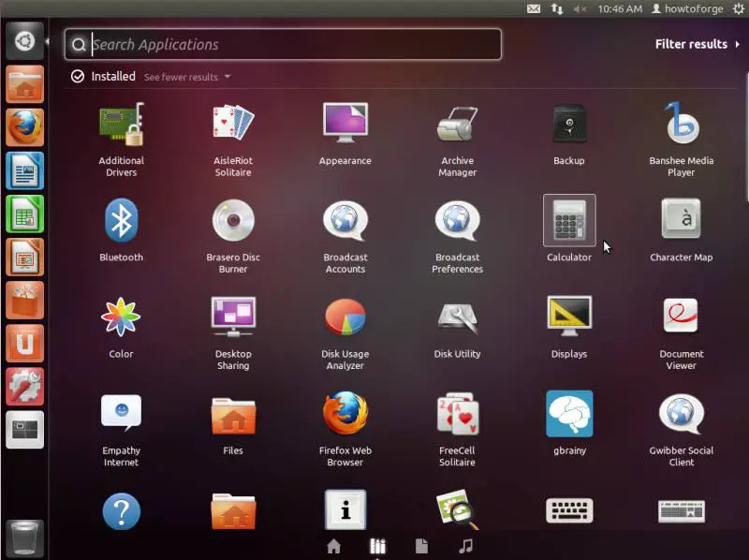The width and height of the screenshot is (749, 560).
Task: Open Ubuntu Software Center from the launcher
Action: click(25, 300)
